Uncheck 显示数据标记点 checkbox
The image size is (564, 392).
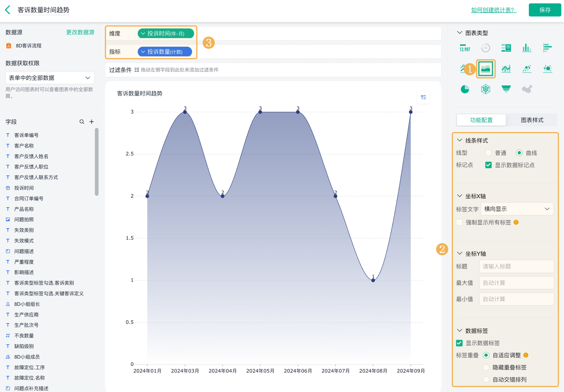(x=488, y=165)
